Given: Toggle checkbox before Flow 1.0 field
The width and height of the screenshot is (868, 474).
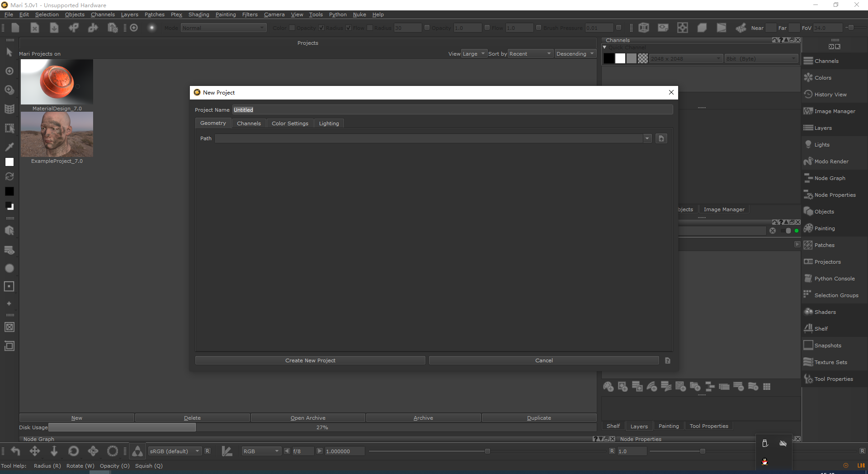Looking at the screenshot, I should (487, 28).
